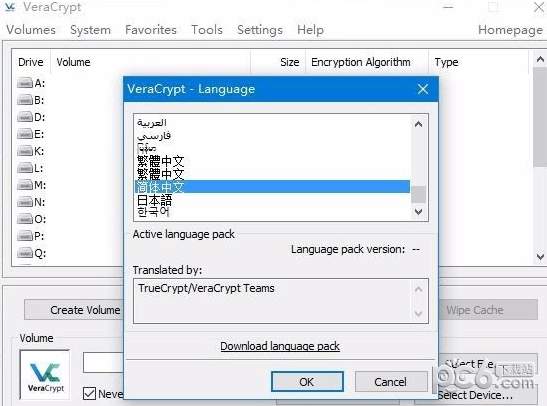Click language list scrollbar thumb

[418, 194]
